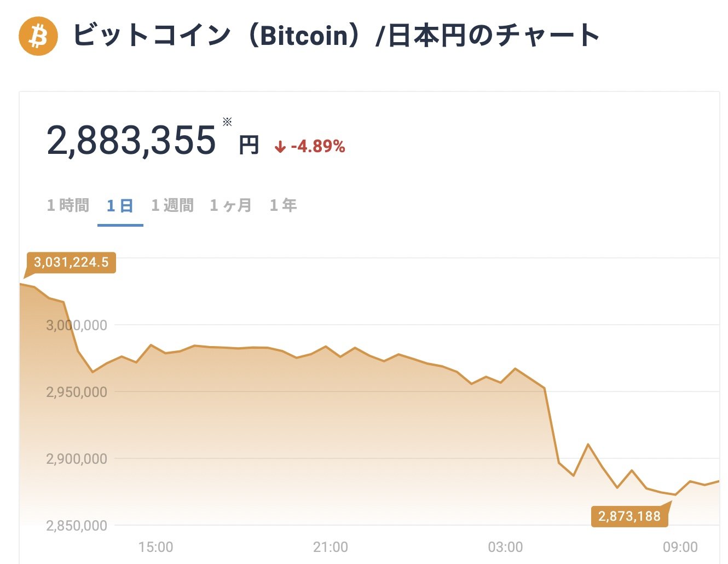Click the 21:00 time axis label
The width and height of the screenshot is (728, 564).
pyautogui.click(x=331, y=547)
